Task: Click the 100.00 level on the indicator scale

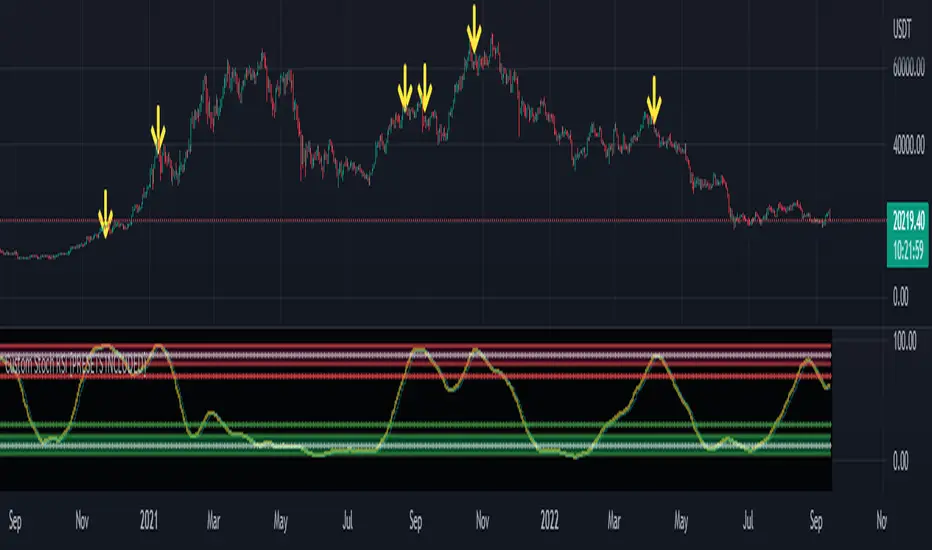Action: [905, 341]
